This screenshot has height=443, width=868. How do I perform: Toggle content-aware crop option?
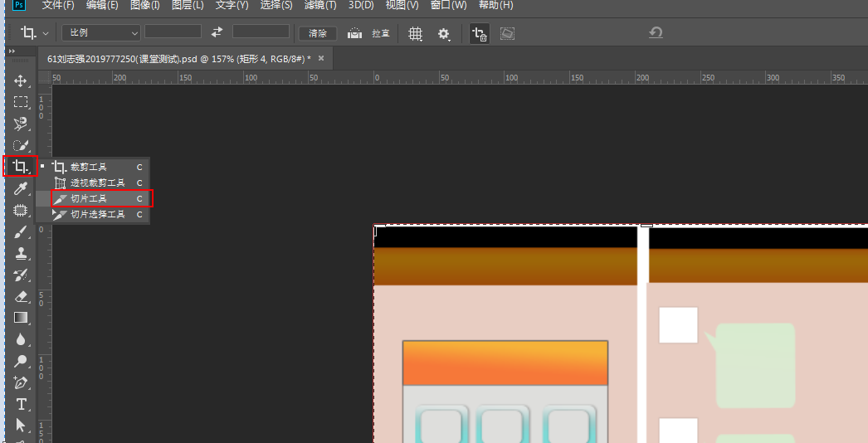pyautogui.click(x=507, y=33)
